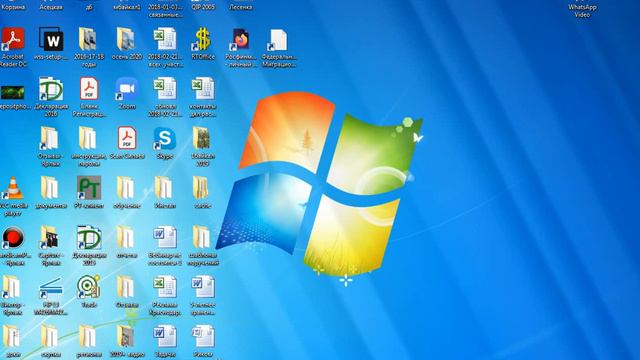Select the Федеральн... Миграцио... blank document shortcut

coord(278,40)
